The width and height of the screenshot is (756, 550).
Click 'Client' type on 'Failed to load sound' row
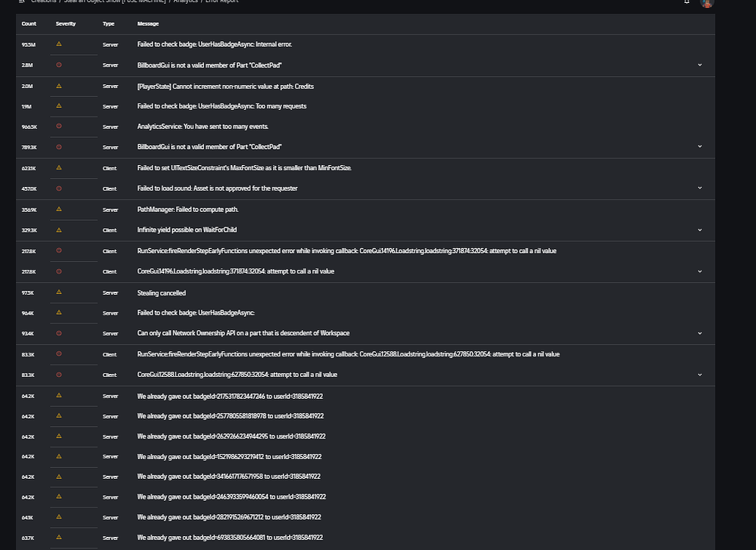pyautogui.click(x=109, y=188)
